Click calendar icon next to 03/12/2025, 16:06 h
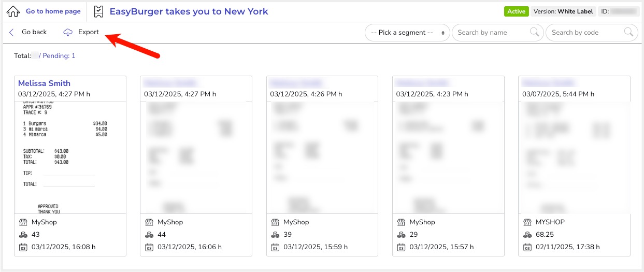This screenshot has width=644, height=272. 148,247
